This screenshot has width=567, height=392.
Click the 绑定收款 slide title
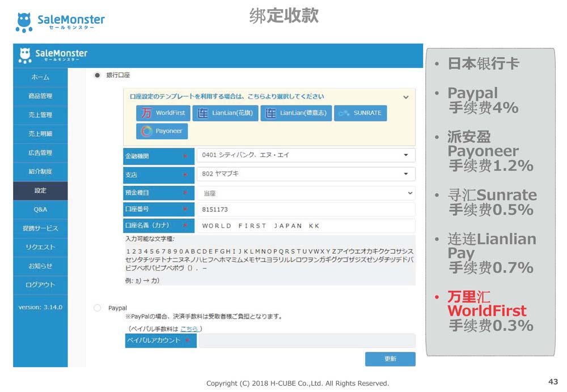coord(284,16)
